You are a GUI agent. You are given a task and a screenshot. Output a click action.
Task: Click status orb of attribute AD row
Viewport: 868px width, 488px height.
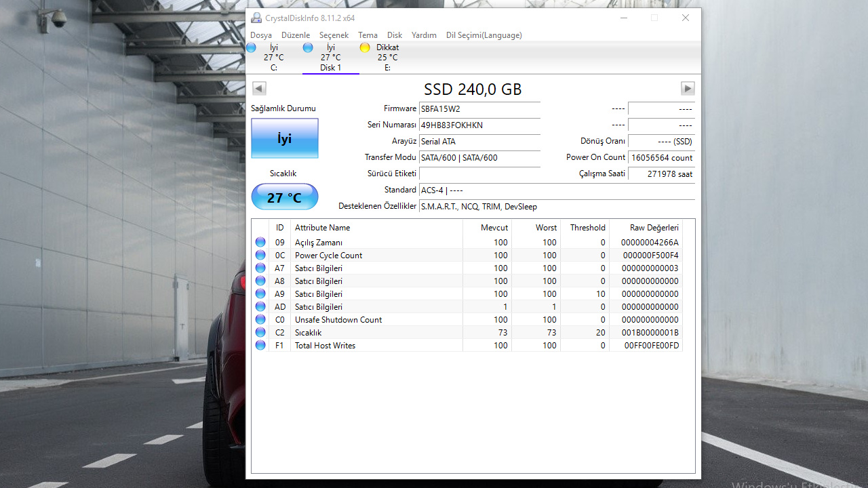click(260, 307)
